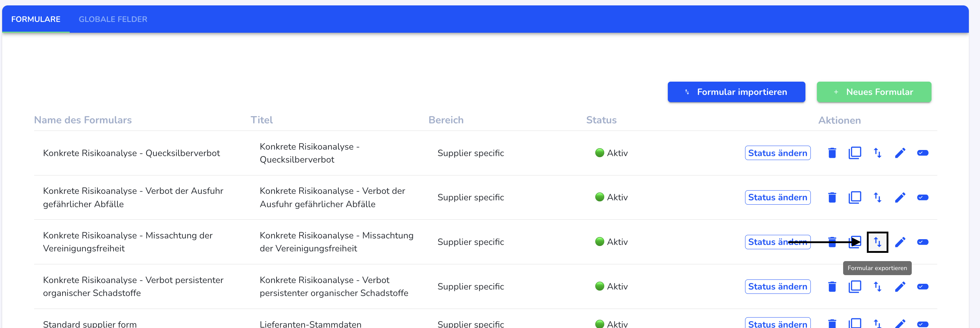The height and width of the screenshot is (328, 980).
Task: Click the pill check icon in Quecksilberverbot row
Action: pos(923,153)
